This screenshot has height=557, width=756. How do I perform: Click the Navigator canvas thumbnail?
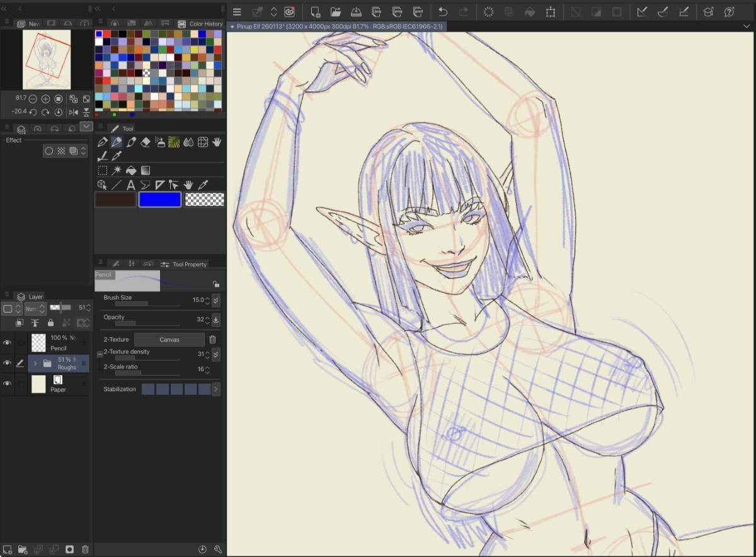click(47, 60)
